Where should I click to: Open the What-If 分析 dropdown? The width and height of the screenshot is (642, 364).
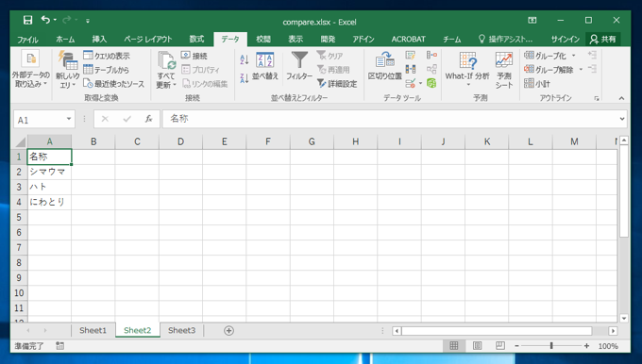pos(467,70)
